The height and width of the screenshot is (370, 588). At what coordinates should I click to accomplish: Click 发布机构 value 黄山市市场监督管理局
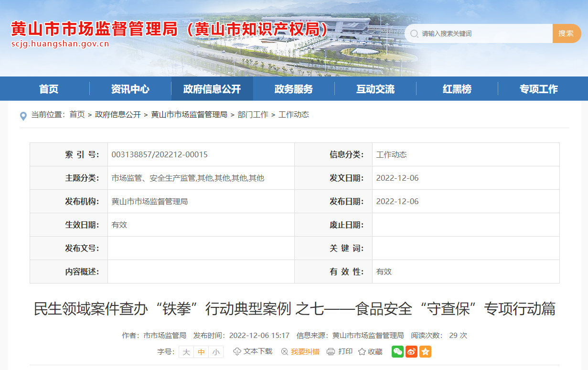tap(150, 202)
